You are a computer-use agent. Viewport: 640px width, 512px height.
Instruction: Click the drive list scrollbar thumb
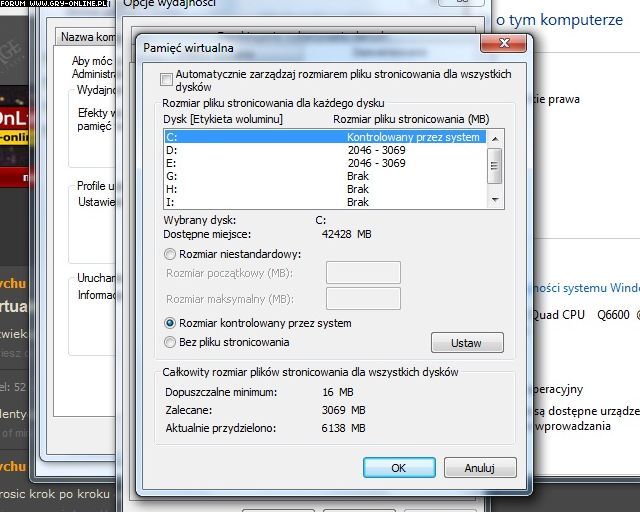(x=494, y=169)
